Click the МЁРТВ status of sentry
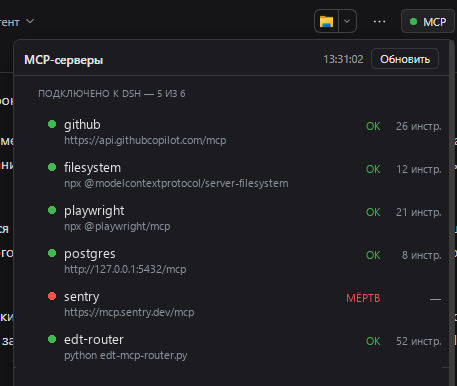This screenshot has width=457, height=386. point(363,298)
